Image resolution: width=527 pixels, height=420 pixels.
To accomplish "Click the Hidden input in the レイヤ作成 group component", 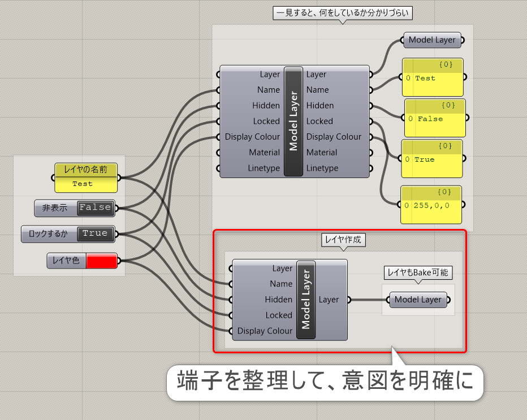I will point(279,300).
